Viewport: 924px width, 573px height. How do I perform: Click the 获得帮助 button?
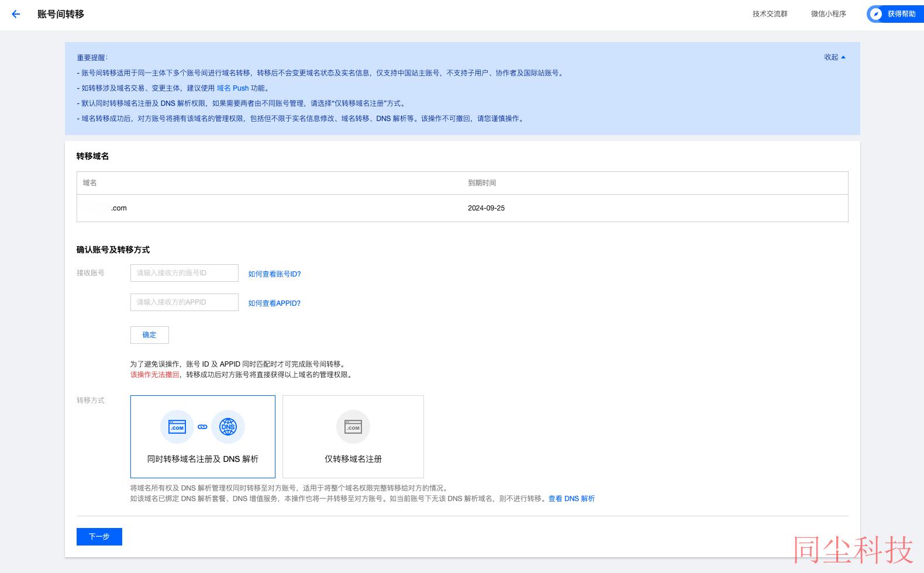[x=895, y=14]
